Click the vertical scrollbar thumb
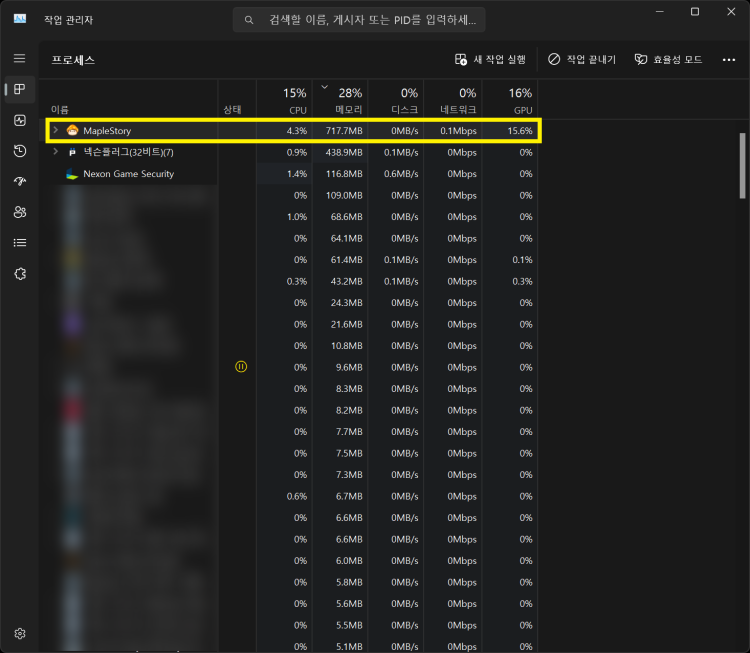750x653 pixels. [742, 166]
